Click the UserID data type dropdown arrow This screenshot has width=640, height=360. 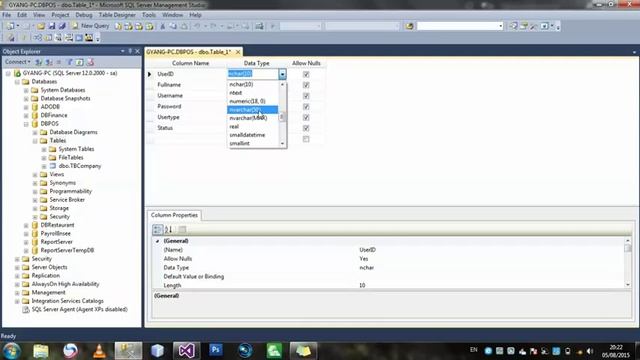(x=282, y=74)
